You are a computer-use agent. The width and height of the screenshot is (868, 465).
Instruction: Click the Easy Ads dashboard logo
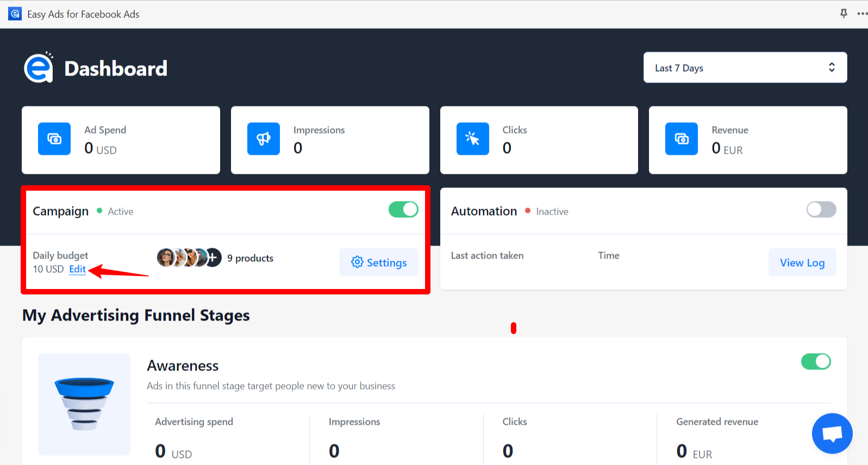[x=39, y=68]
